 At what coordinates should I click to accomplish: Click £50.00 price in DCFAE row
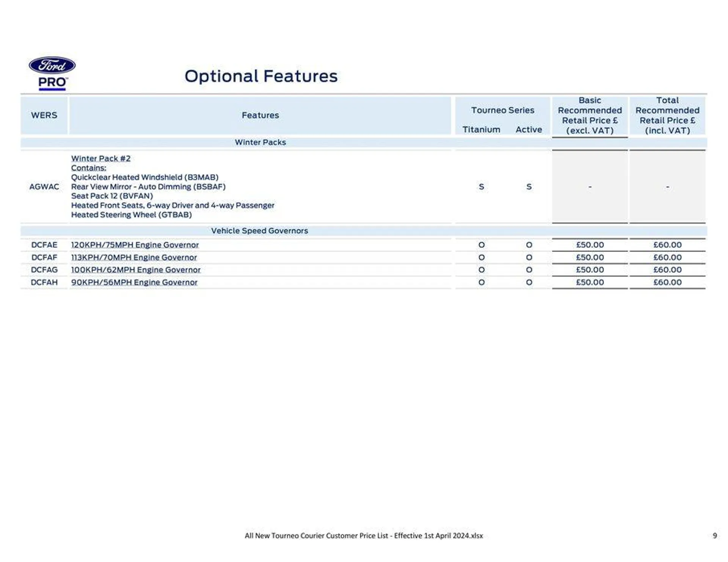point(590,245)
